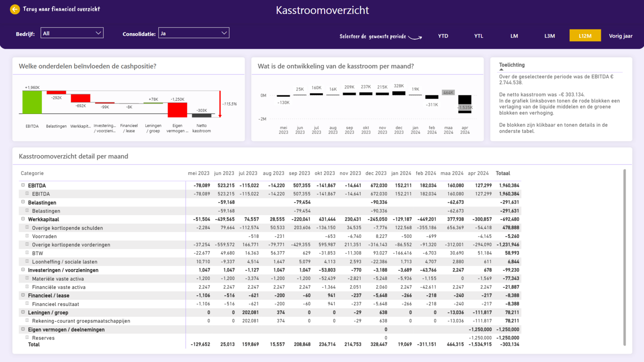
Task: Collapse the Leningen / groep row
Action: (x=23, y=312)
